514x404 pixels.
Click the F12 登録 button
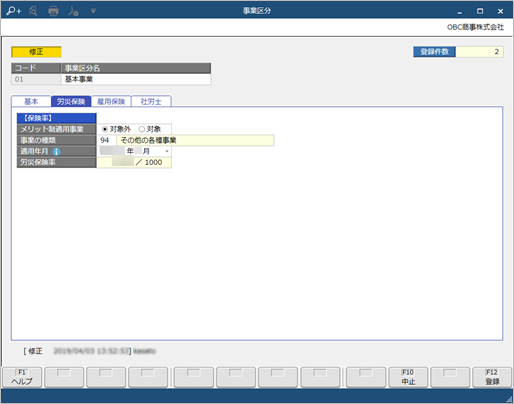[x=492, y=377]
